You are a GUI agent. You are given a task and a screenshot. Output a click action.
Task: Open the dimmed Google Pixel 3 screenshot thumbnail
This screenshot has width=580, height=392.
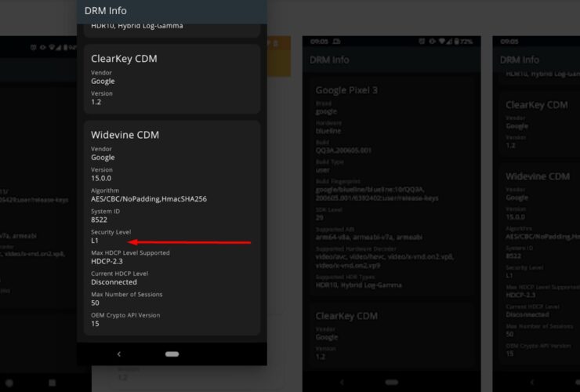tap(391, 213)
